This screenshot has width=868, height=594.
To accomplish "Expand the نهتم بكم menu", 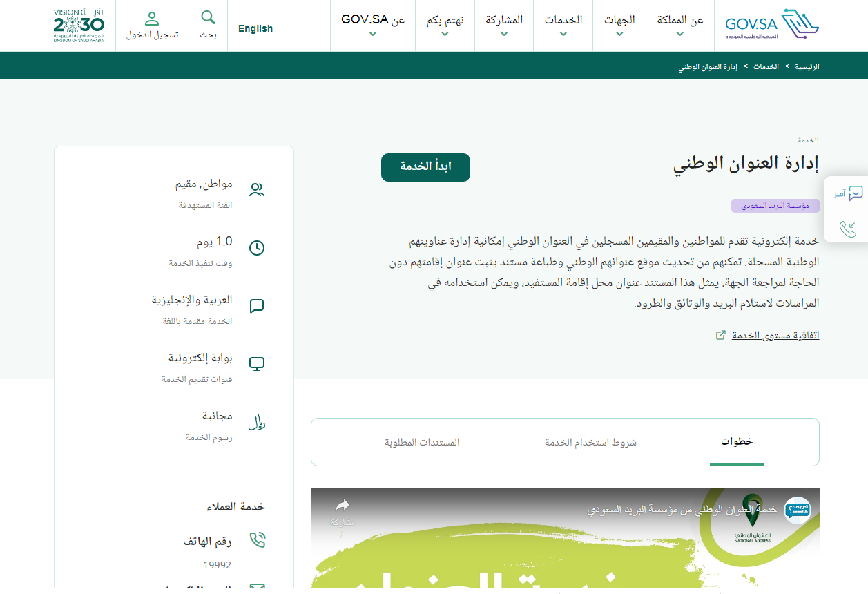I will click(x=445, y=26).
